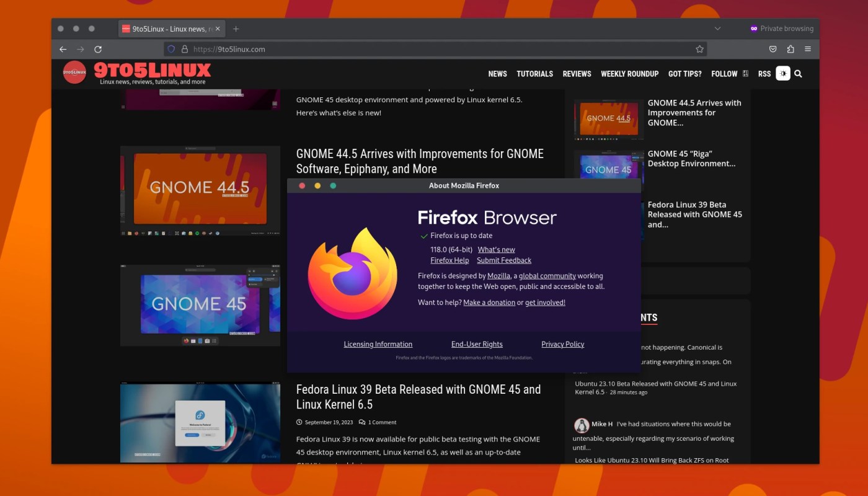Click the forward navigation arrow
Viewport: 868px width, 496px height.
pyautogui.click(x=80, y=49)
